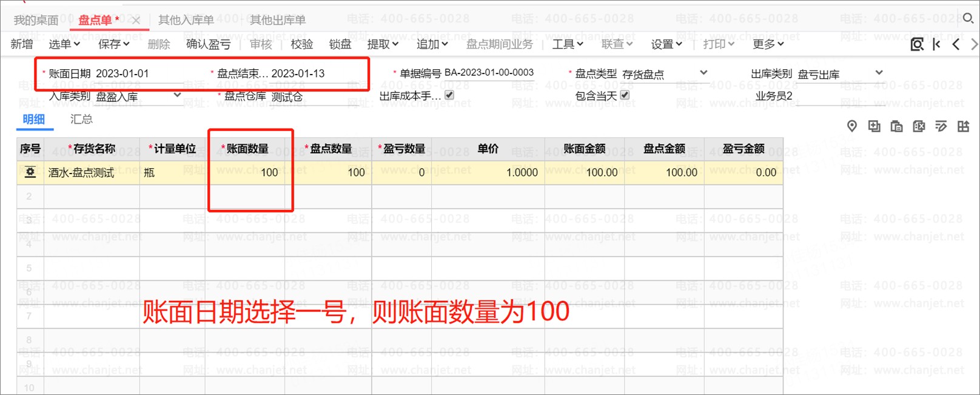Select the 明细 tab
Screen dimensions: 980x395
(x=34, y=119)
